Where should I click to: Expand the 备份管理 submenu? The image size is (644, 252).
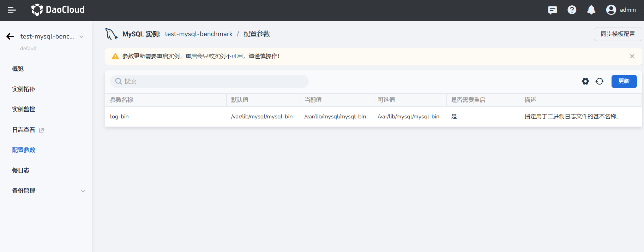(83, 191)
